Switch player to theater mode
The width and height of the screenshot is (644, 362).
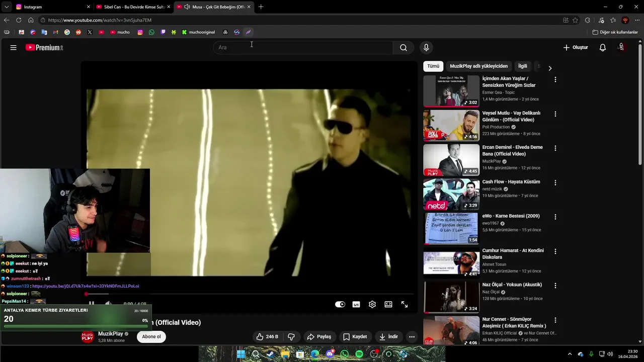(x=388, y=304)
